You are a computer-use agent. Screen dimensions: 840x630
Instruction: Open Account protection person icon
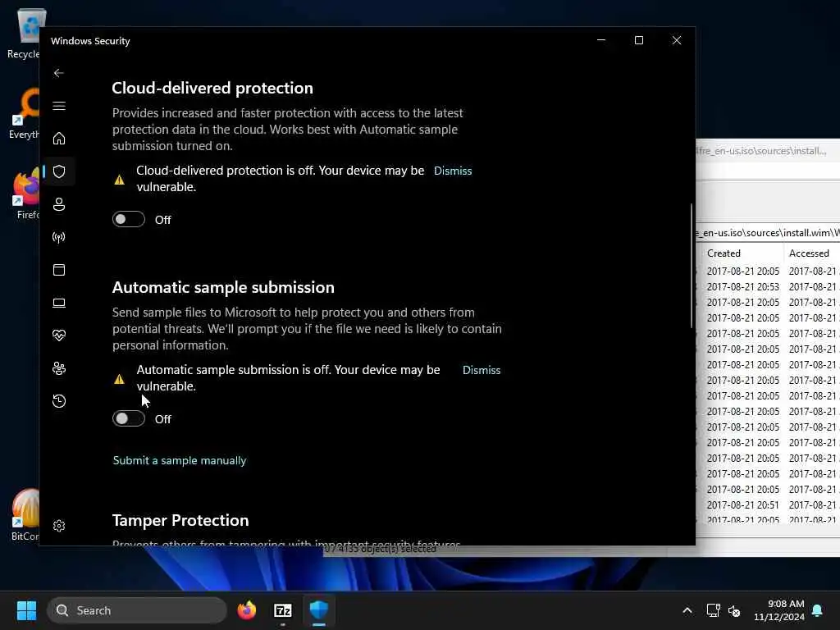click(x=59, y=204)
